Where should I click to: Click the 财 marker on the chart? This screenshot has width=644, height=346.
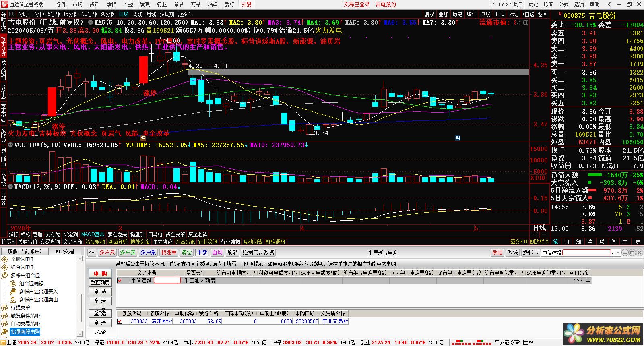pos(458,138)
